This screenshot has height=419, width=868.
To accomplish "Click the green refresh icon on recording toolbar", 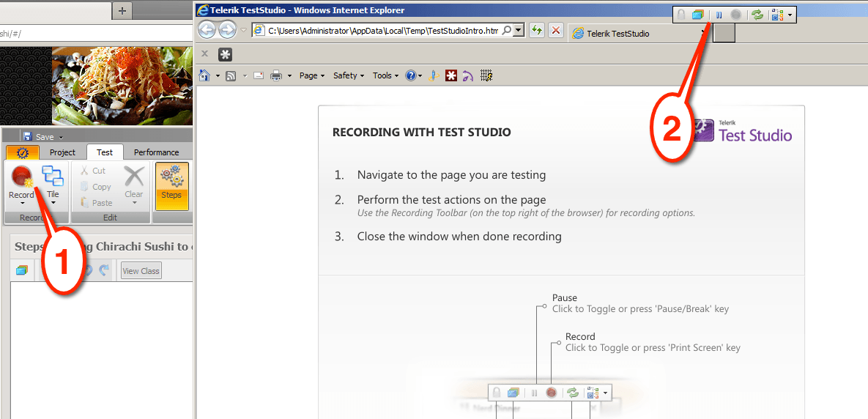I will click(758, 15).
